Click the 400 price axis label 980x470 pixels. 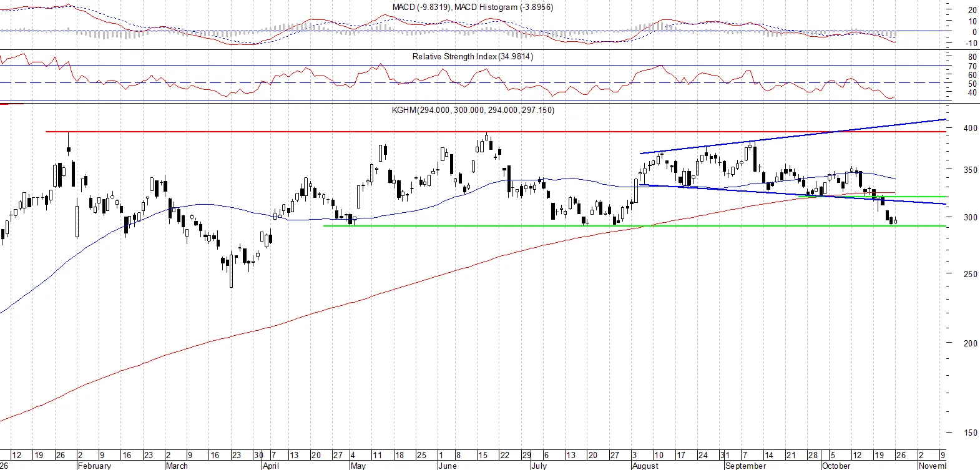pyautogui.click(x=971, y=128)
